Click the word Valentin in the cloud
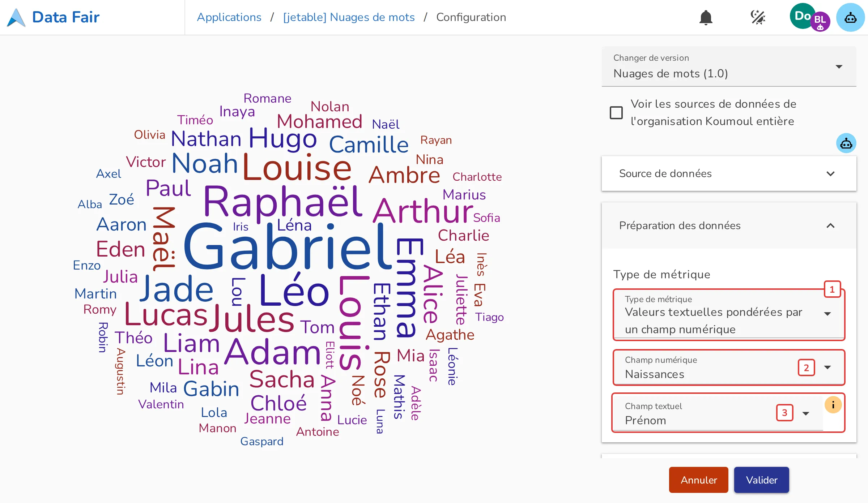This screenshot has height=503, width=868. click(x=161, y=404)
